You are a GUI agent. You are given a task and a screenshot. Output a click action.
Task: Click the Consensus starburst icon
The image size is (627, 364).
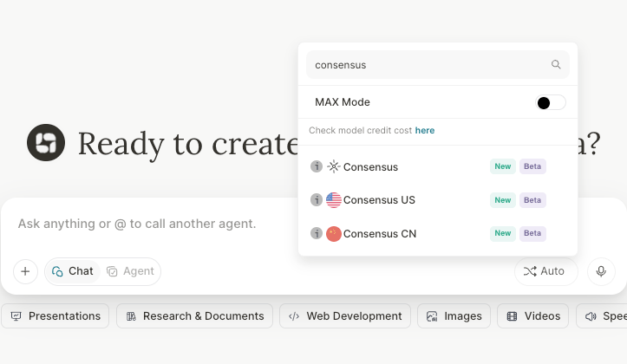[x=334, y=166]
